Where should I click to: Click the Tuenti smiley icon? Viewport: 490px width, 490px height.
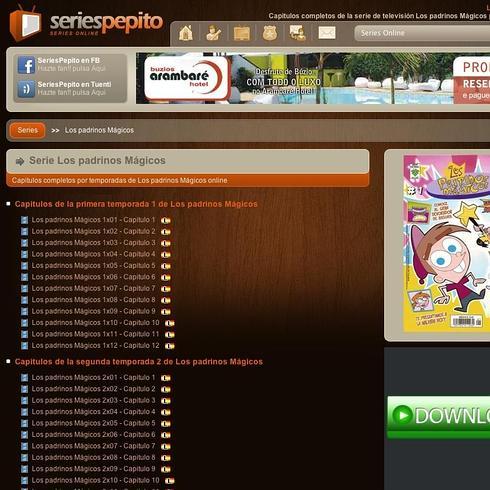[26, 89]
